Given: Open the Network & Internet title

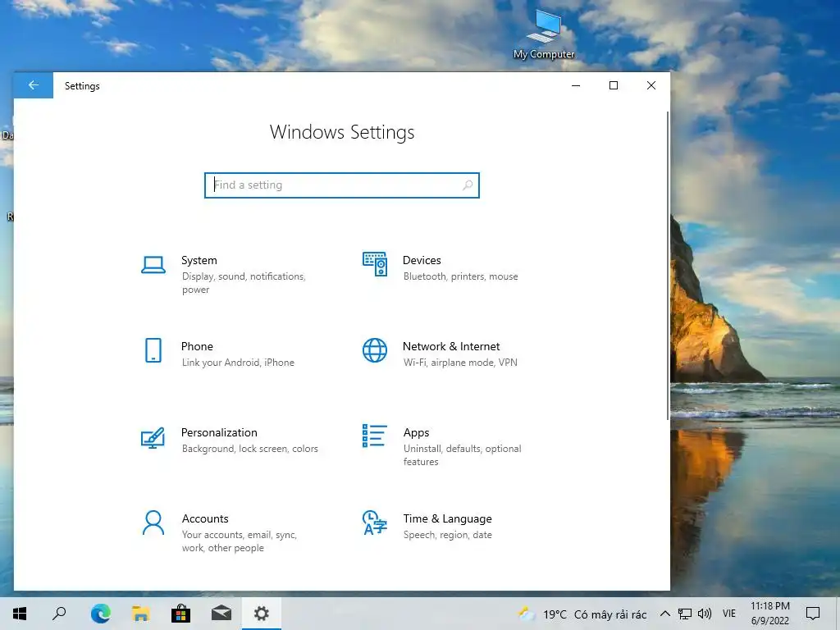Looking at the screenshot, I should click(451, 347).
